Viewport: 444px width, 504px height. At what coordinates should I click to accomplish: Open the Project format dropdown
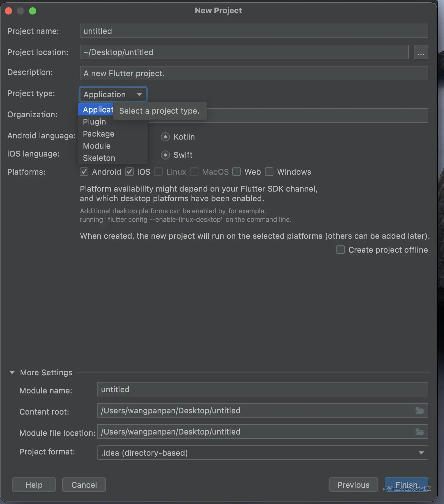click(x=263, y=453)
